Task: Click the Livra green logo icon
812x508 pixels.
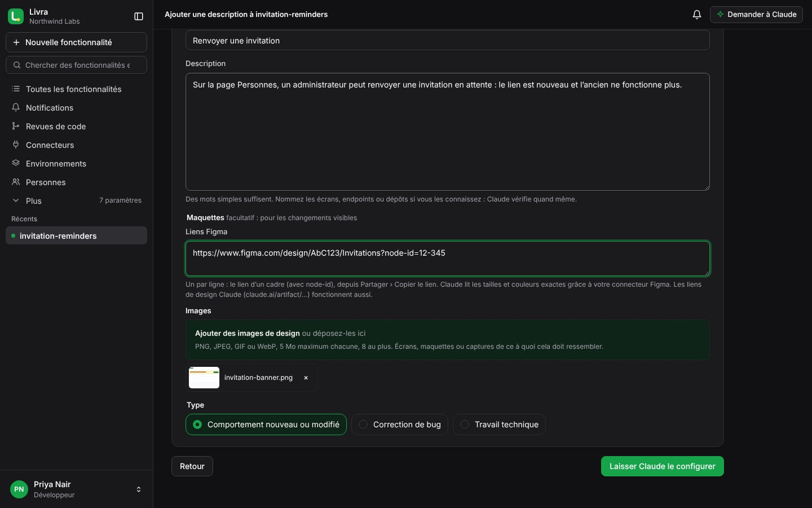Action: coord(16,16)
